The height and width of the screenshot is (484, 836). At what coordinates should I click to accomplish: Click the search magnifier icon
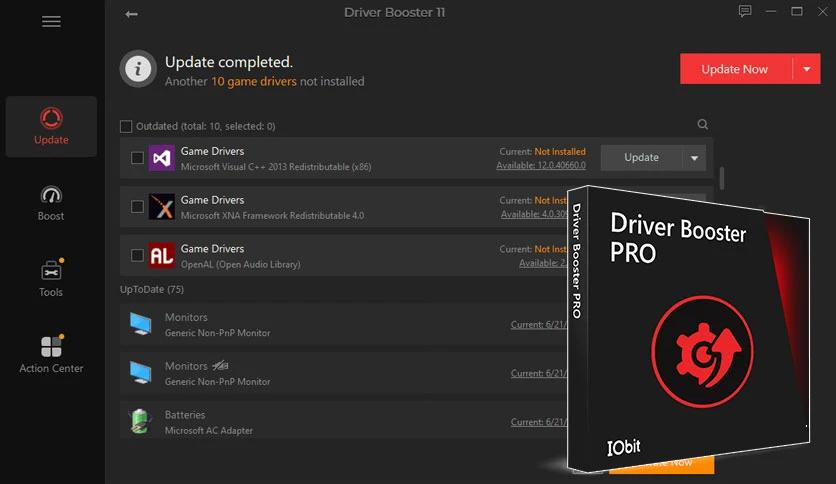[x=703, y=125]
